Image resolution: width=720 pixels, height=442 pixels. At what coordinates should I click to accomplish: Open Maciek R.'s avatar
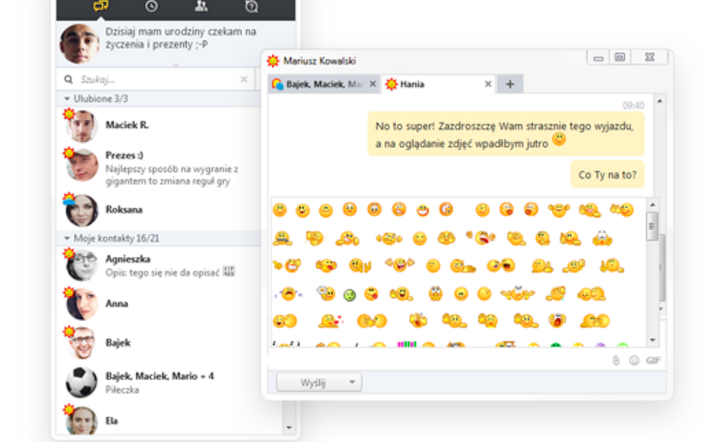81,126
